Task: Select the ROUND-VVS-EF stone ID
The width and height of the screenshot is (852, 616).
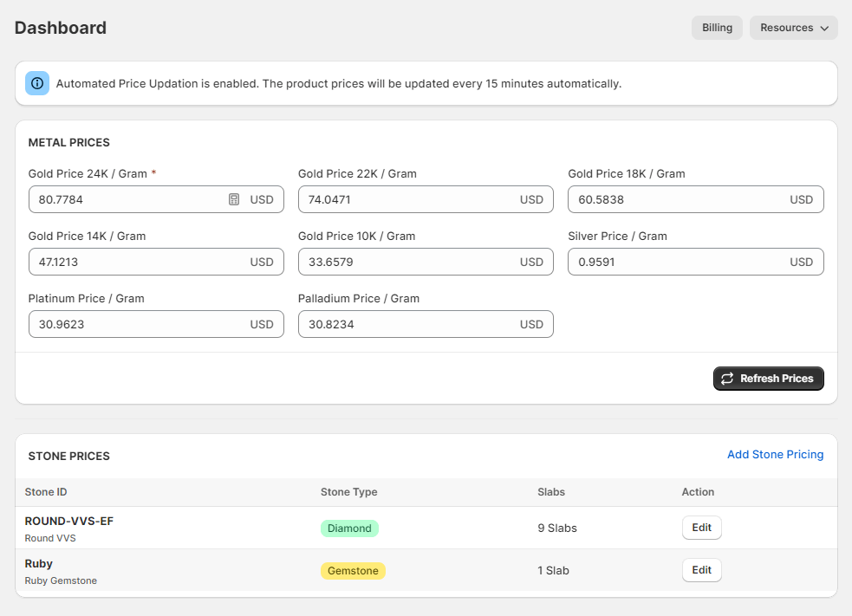Action: pyautogui.click(x=69, y=521)
